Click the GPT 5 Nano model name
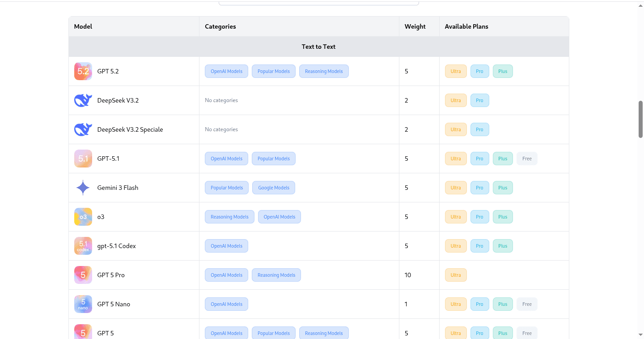644x339 pixels. coord(114,304)
